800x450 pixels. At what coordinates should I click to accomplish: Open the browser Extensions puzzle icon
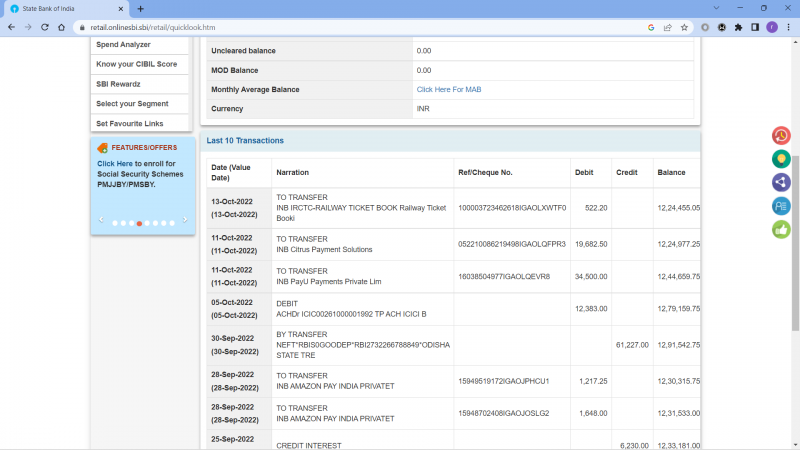pyautogui.click(x=738, y=27)
